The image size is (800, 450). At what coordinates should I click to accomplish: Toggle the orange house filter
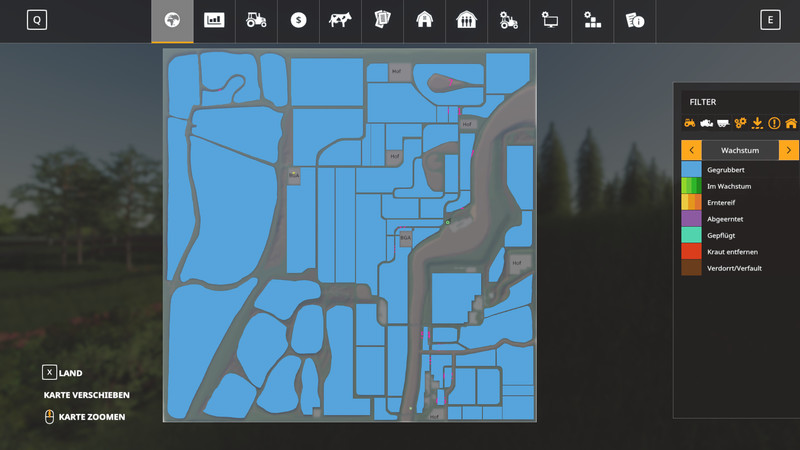791,123
